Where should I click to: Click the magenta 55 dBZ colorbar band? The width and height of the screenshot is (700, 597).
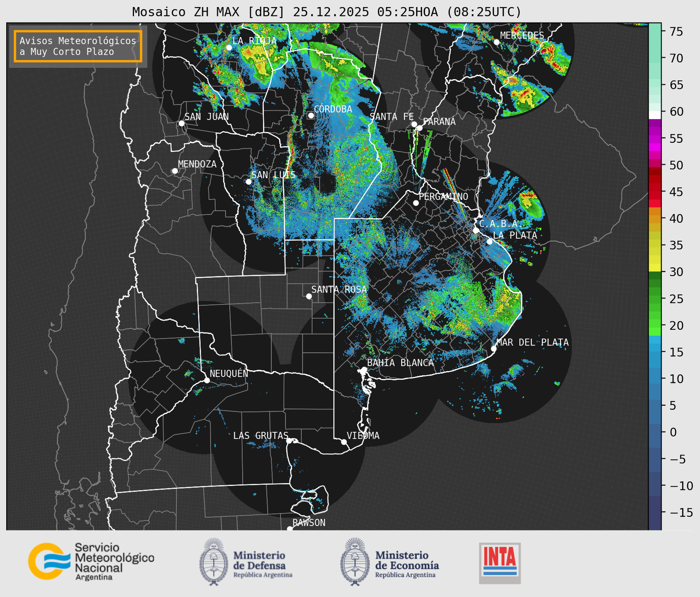click(655, 138)
